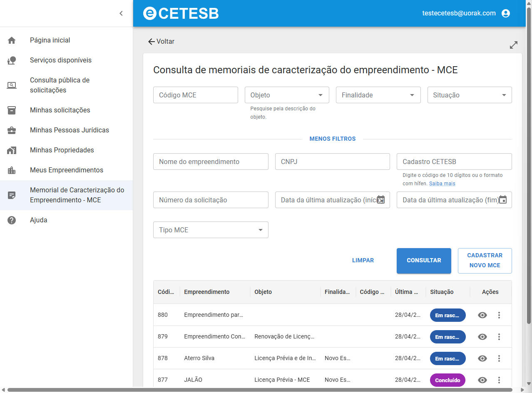The width and height of the screenshot is (532, 393).
Task: Open more actions menu for Aterro Silva
Action: [x=499, y=358]
